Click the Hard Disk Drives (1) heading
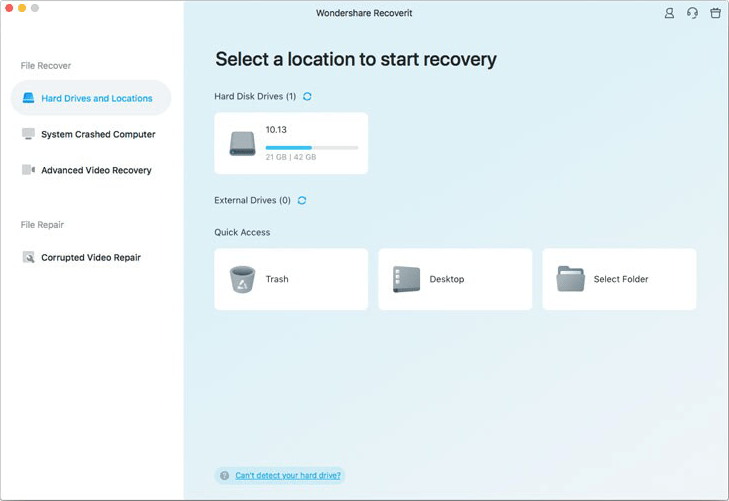 click(255, 96)
